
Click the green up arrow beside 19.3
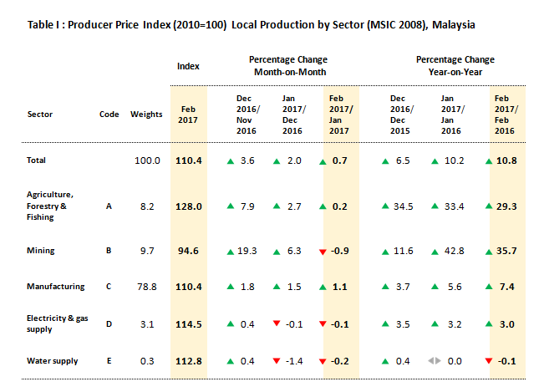[x=228, y=250]
